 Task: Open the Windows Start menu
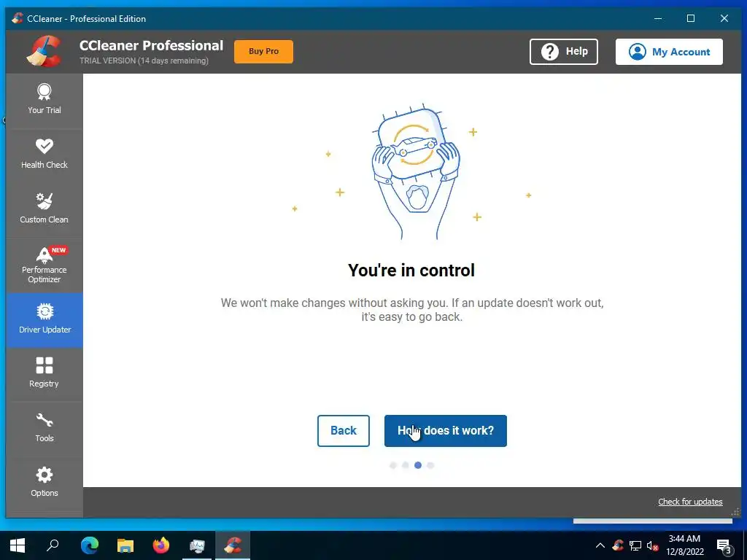point(18,545)
